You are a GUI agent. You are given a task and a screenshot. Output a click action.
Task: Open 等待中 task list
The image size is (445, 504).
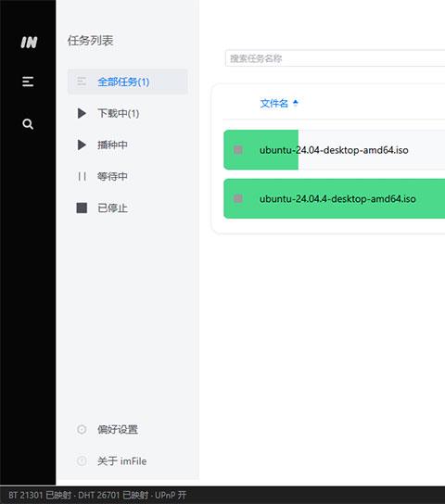[x=128, y=176]
